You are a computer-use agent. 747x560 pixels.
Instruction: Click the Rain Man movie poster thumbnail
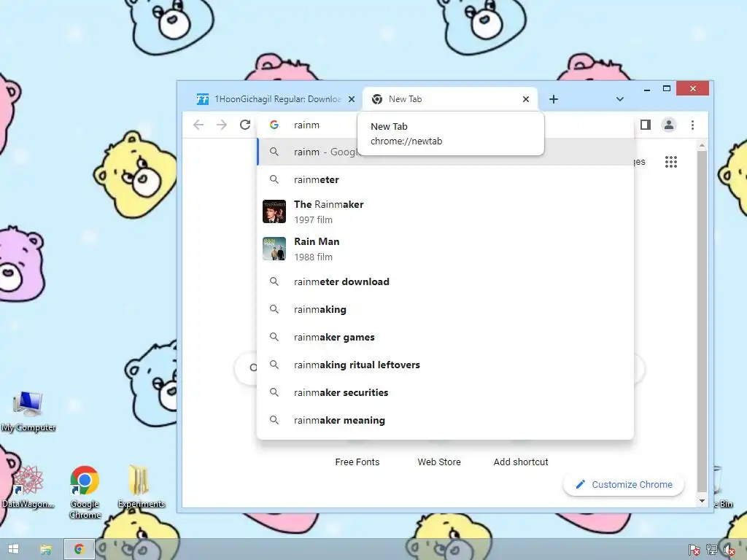[x=274, y=249]
